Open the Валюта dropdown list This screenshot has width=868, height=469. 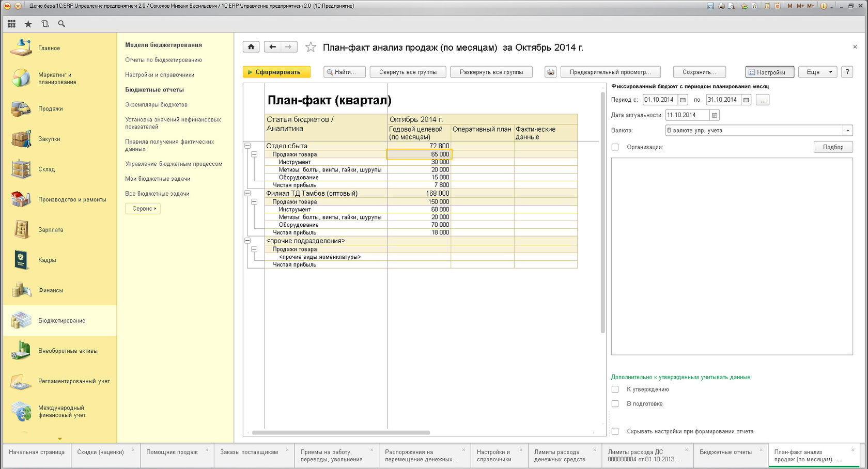(847, 131)
